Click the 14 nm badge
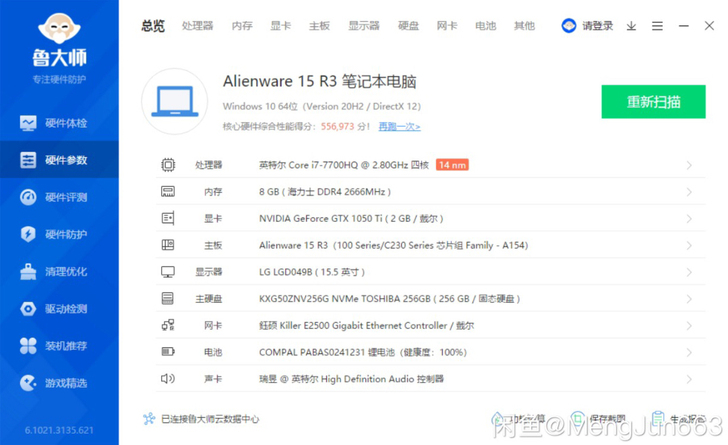This screenshot has height=445, width=728. point(452,165)
